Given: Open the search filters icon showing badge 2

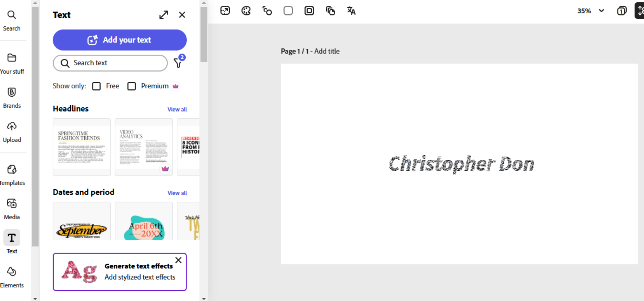Looking at the screenshot, I should [x=178, y=63].
